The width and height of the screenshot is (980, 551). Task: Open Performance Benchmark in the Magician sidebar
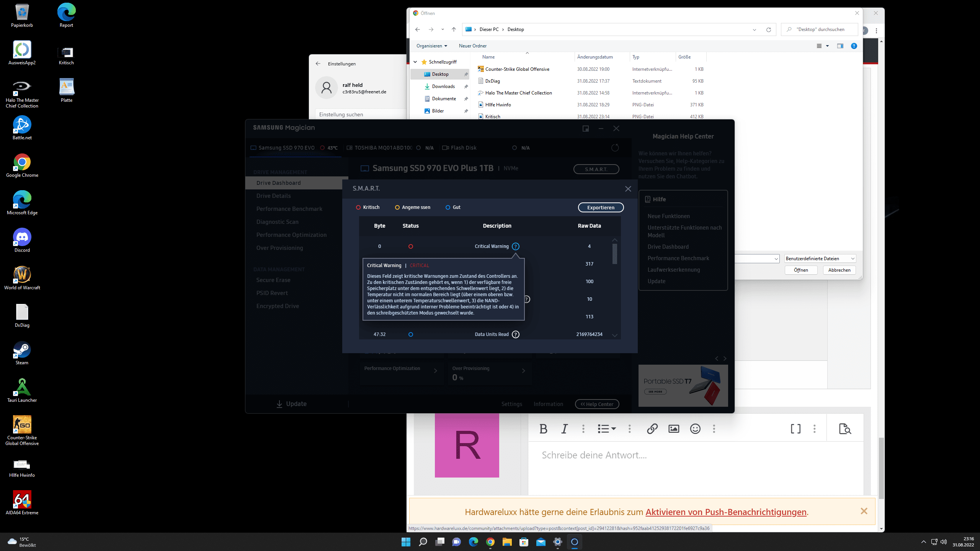tap(289, 209)
